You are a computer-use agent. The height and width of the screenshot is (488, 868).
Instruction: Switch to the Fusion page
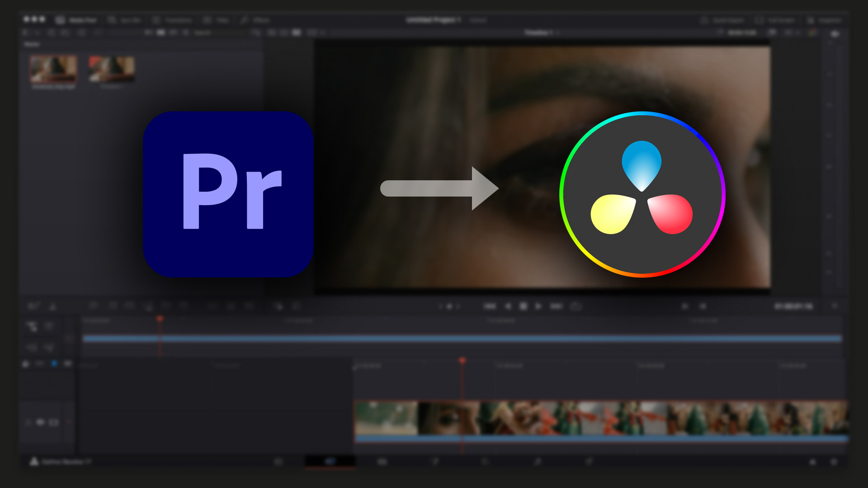click(435, 462)
